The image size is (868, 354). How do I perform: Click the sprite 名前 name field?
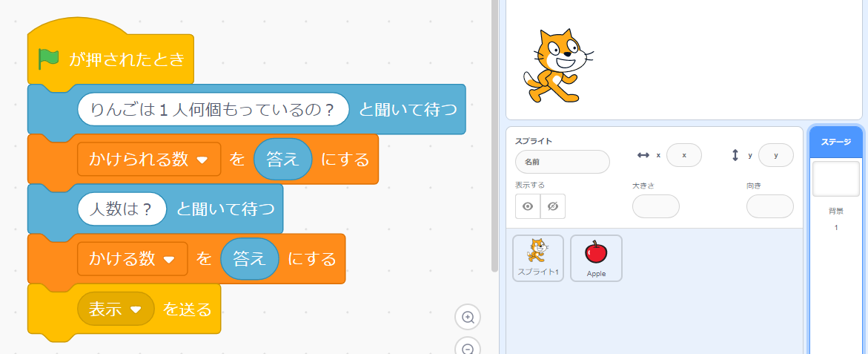[x=562, y=161]
